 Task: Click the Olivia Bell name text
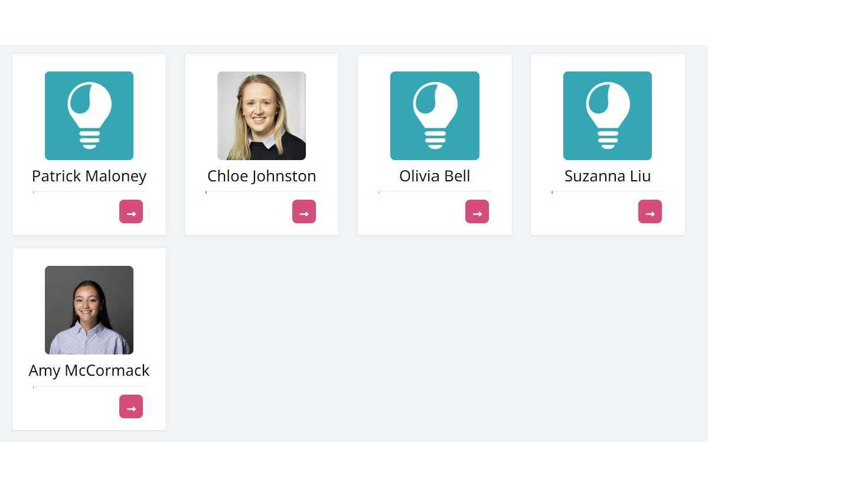435,176
